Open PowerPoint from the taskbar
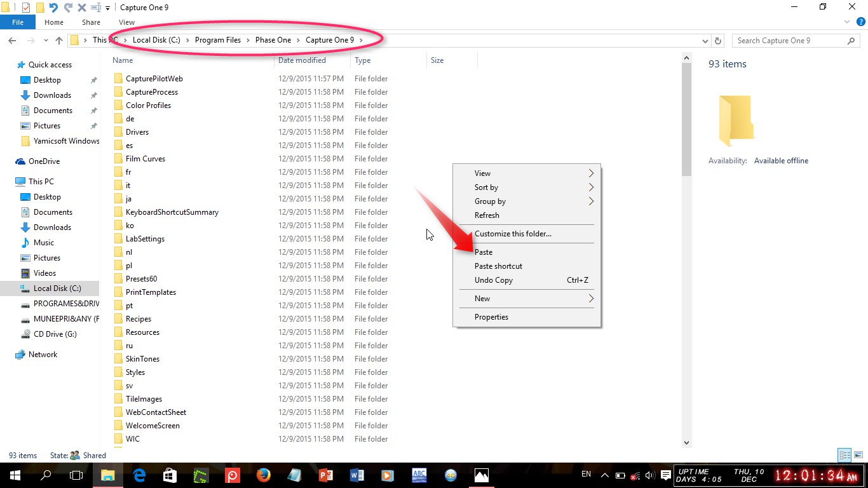The height and width of the screenshot is (488, 868). click(x=326, y=475)
